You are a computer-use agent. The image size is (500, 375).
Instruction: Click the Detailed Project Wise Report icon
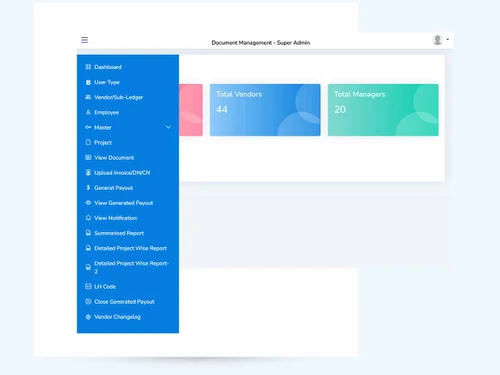tap(88, 248)
